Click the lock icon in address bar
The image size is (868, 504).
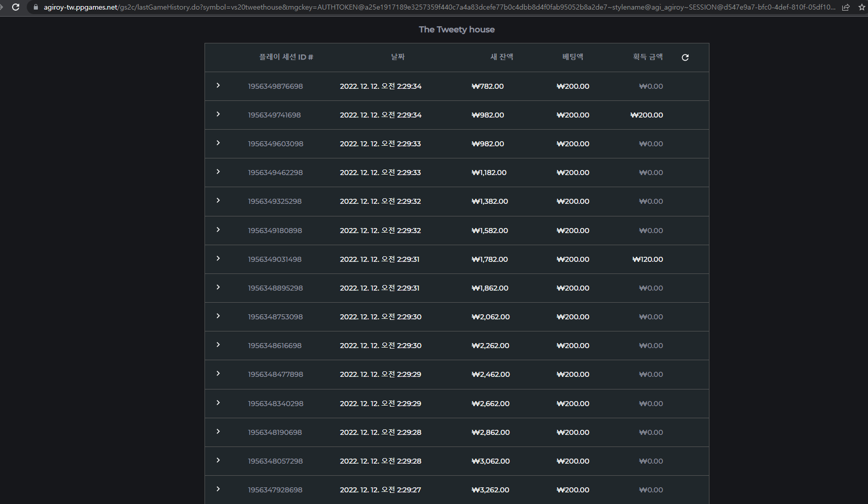point(35,7)
